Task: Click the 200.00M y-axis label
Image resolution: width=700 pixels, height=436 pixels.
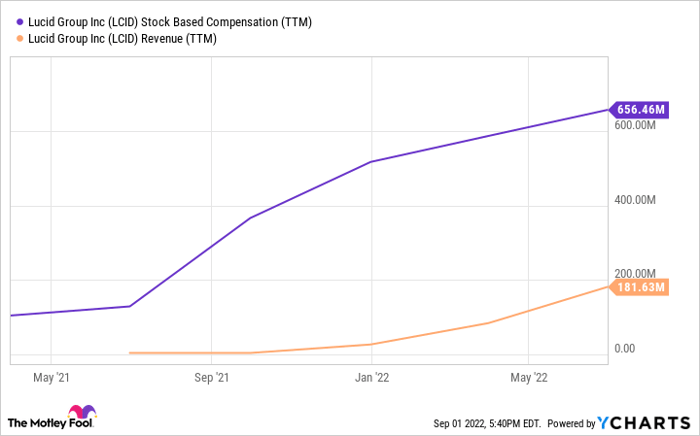Action: coord(635,273)
